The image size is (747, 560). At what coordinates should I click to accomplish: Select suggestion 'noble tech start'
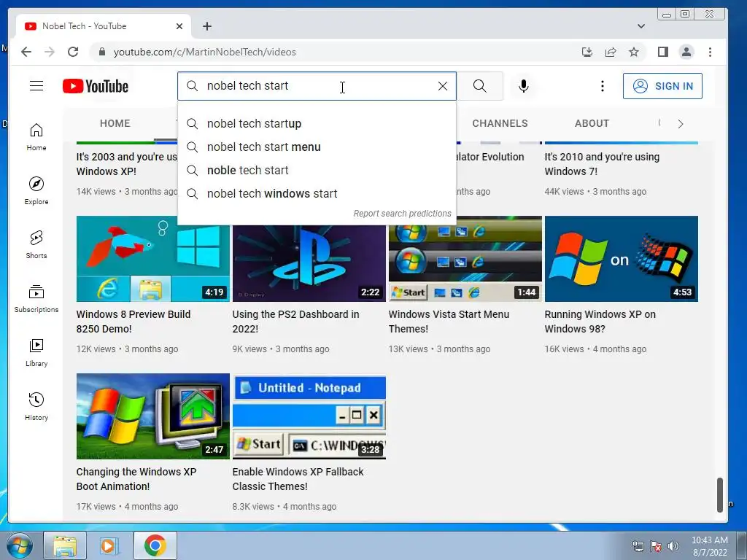click(317, 171)
